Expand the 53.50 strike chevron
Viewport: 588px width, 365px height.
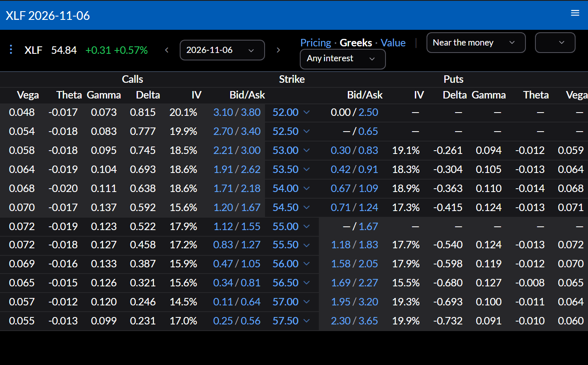tap(306, 169)
